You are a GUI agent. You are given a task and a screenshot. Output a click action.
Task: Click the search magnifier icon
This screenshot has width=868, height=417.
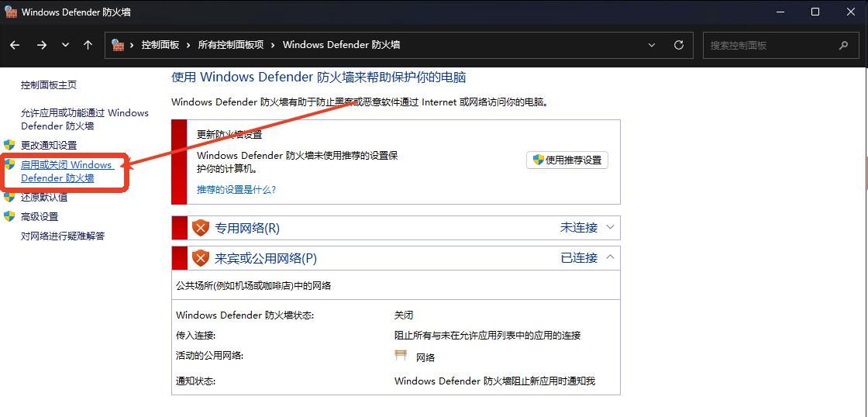pyautogui.click(x=843, y=45)
